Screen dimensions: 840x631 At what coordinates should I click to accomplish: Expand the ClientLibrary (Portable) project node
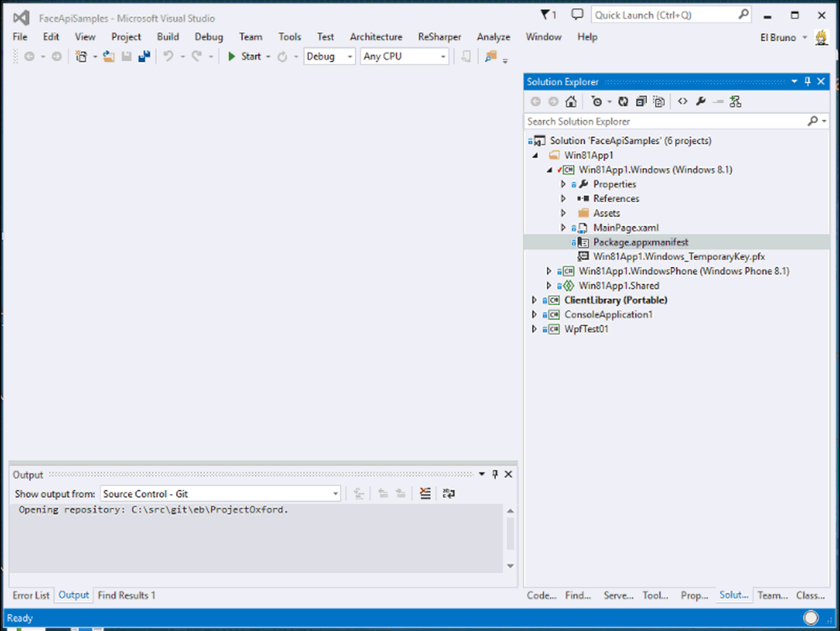click(534, 300)
